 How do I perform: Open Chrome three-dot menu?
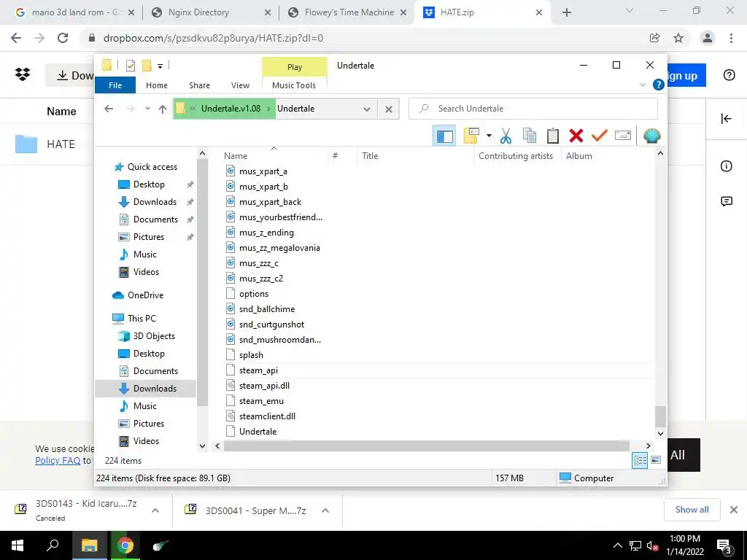(731, 38)
